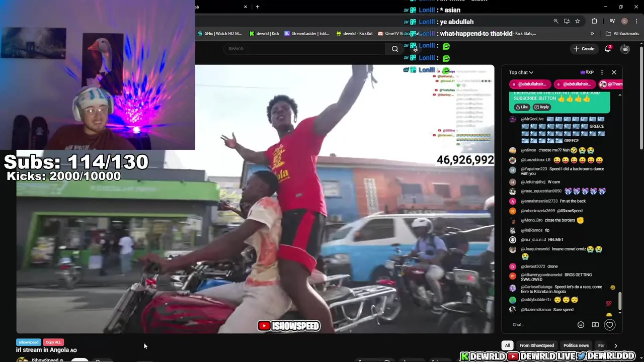
Task: Zoom page using the magnifier in address bar
Action: (556, 21)
